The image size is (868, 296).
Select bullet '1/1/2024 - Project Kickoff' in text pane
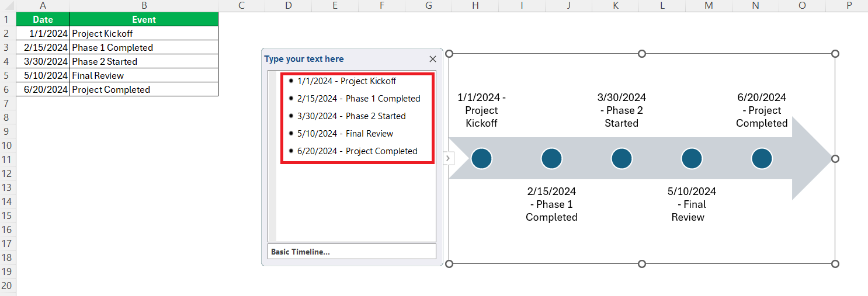[346, 81]
